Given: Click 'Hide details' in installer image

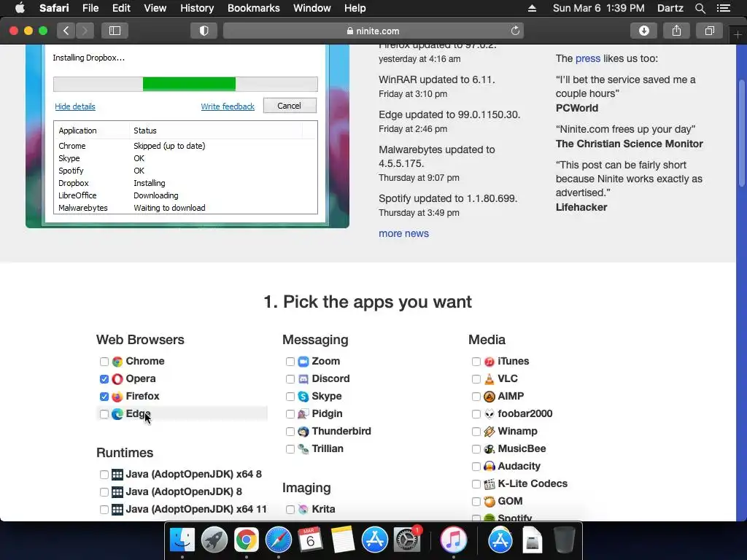Looking at the screenshot, I should (75, 106).
